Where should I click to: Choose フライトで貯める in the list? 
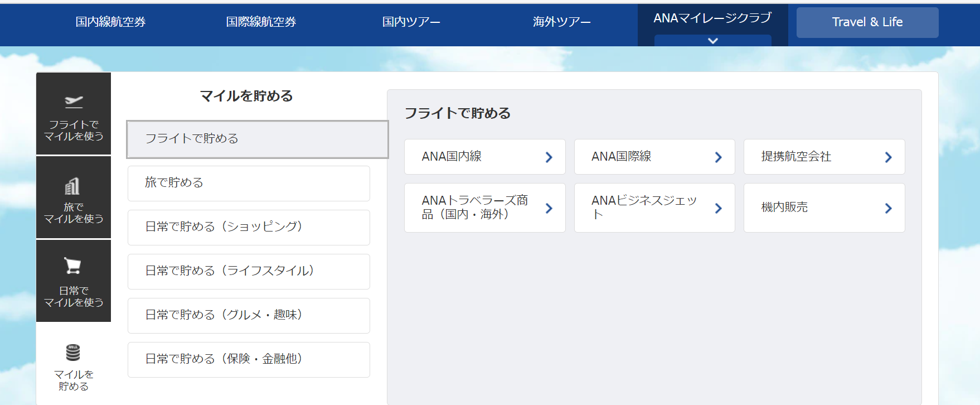pyautogui.click(x=258, y=139)
